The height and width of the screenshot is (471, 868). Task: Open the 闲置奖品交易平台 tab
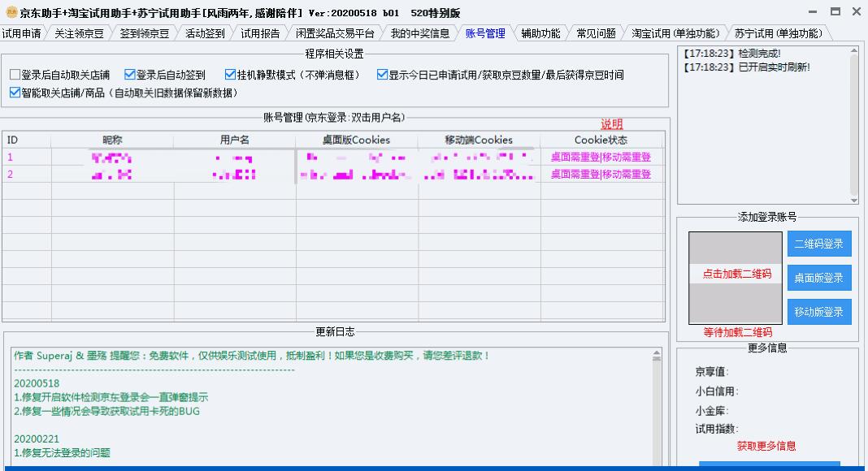point(334,34)
